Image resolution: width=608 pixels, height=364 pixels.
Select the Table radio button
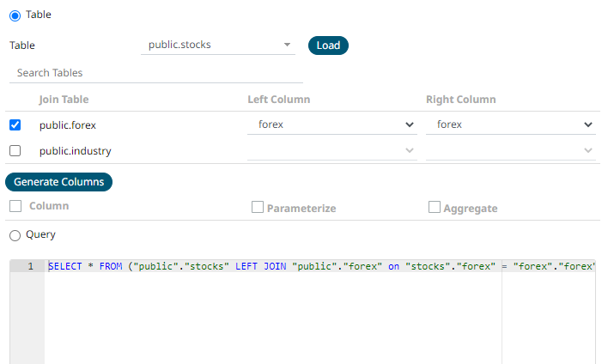(x=15, y=15)
